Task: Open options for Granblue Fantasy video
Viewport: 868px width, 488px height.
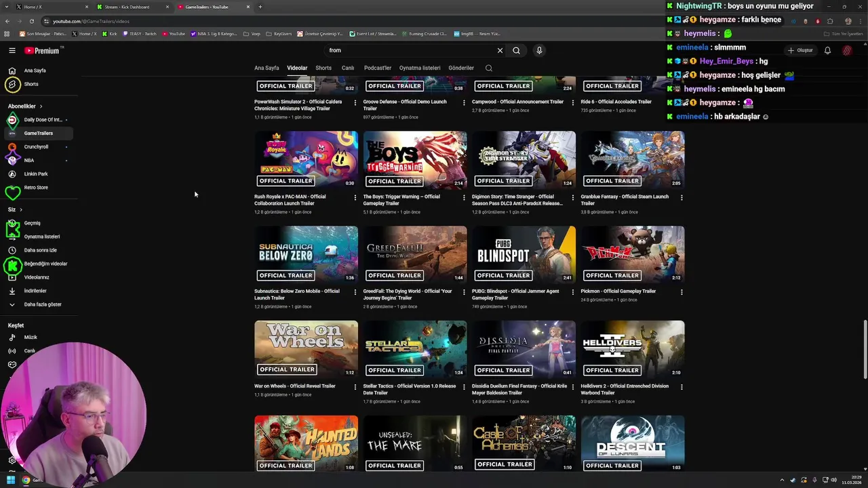Action: click(x=682, y=198)
